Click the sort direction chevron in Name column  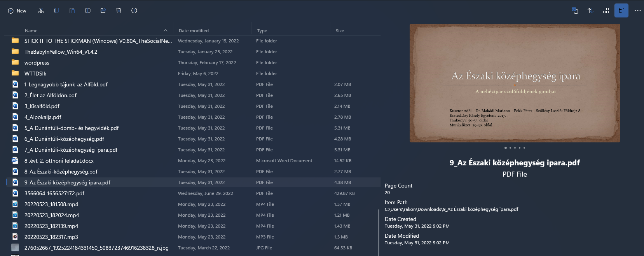click(166, 30)
